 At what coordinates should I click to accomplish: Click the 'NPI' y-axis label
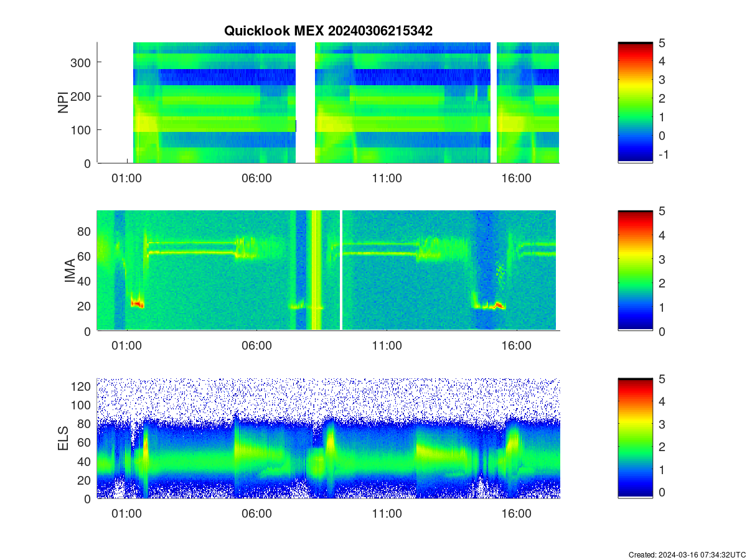[x=63, y=103]
